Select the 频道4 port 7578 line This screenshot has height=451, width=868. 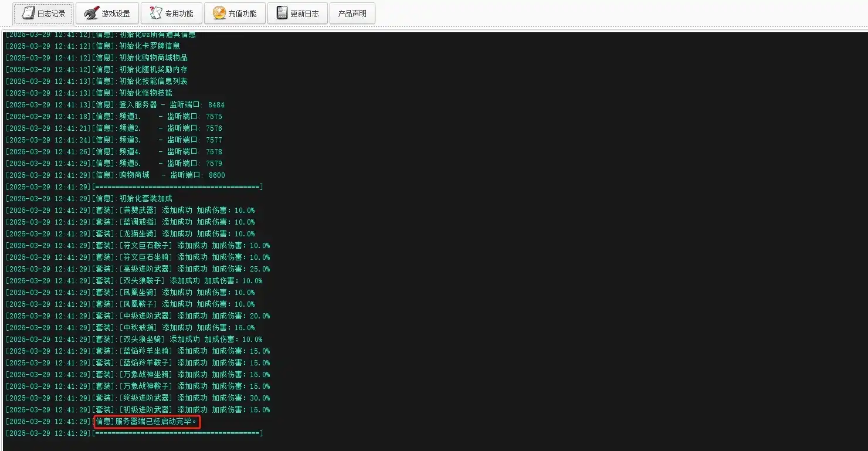[x=114, y=151]
